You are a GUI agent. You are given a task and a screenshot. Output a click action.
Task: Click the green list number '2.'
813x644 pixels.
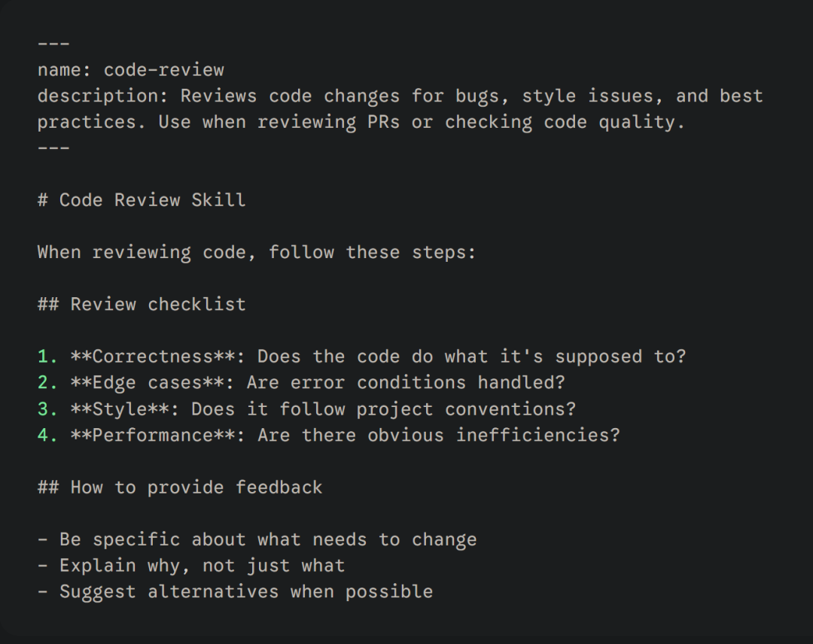47,383
